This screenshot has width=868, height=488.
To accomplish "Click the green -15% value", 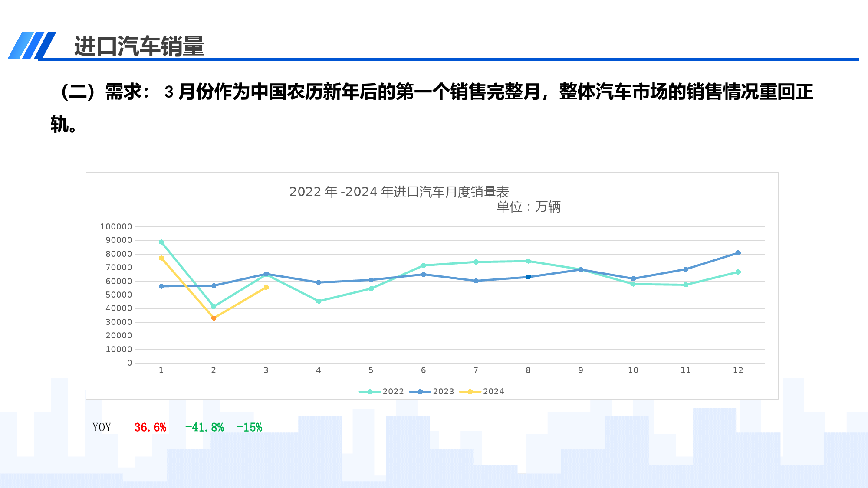I will pos(249,427).
